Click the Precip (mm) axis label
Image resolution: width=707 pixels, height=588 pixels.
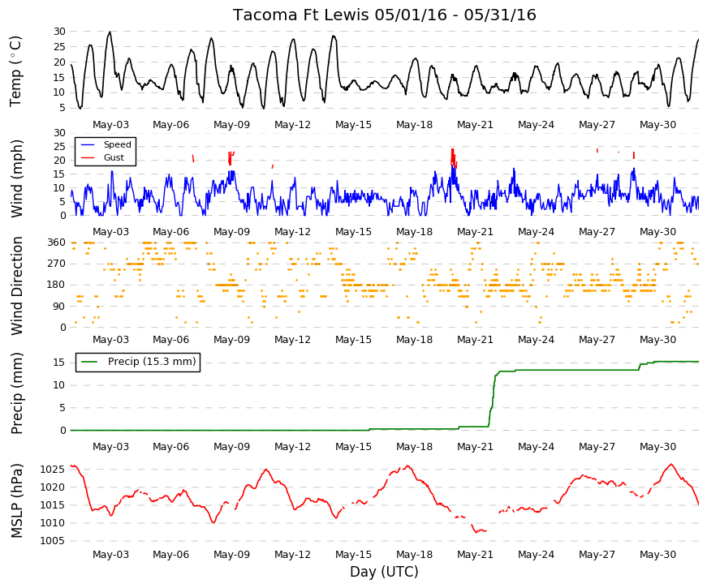click(16, 393)
